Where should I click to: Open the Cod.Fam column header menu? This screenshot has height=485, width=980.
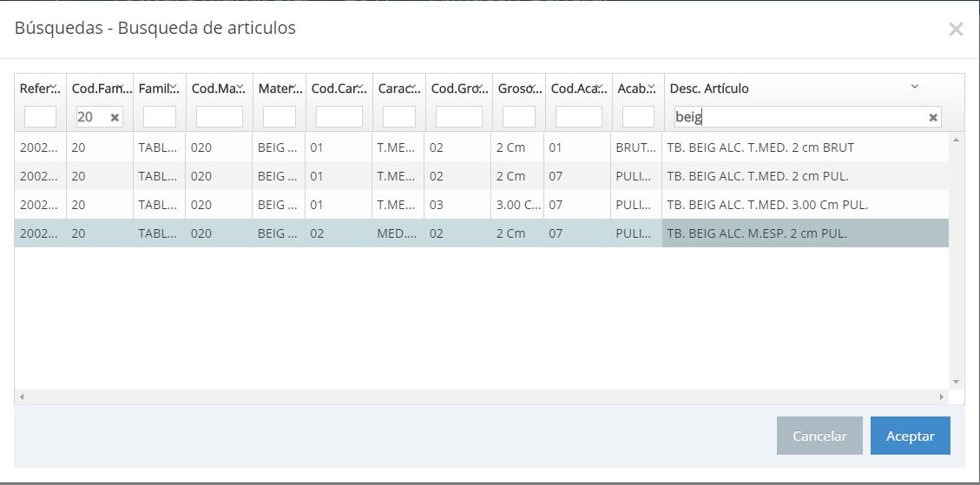click(x=122, y=86)
